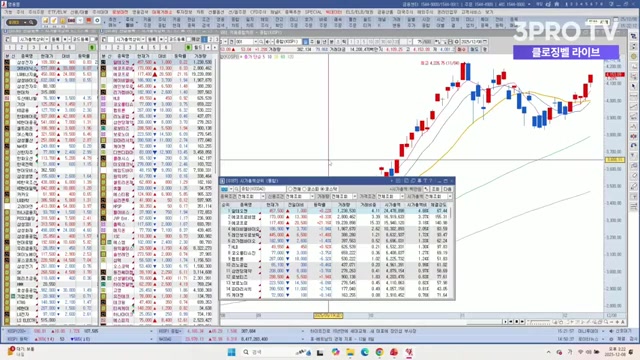Switch to virtual screen 4 in title bar
Screen dimensions: 640x360
[x=582, y=4]
